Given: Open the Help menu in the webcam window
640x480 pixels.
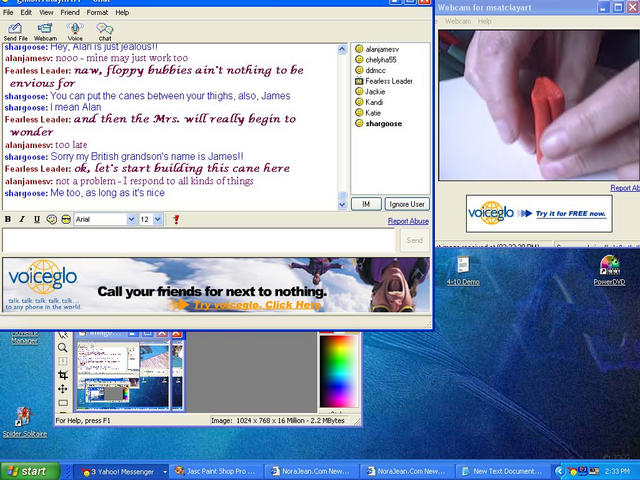Looking at the screenshot, I should click(484, 21).
